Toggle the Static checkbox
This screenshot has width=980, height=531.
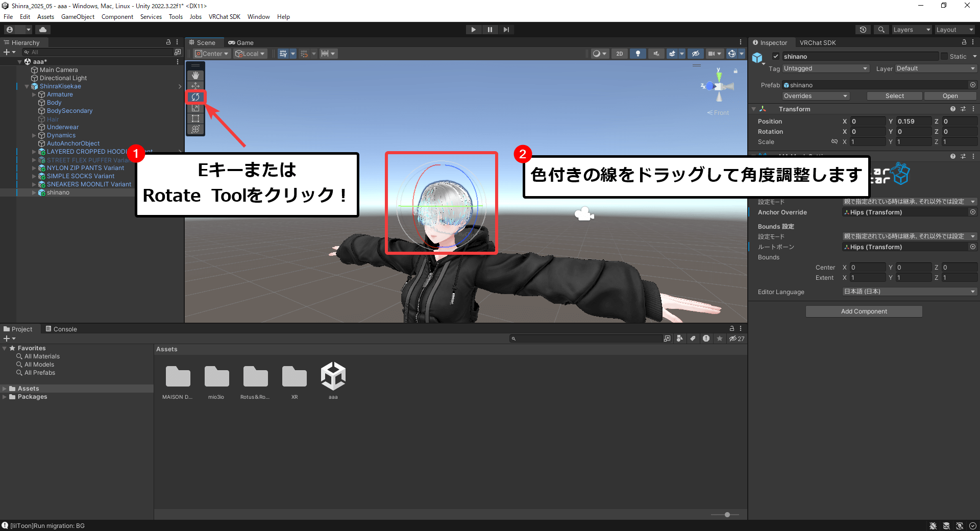pos(944,57)
